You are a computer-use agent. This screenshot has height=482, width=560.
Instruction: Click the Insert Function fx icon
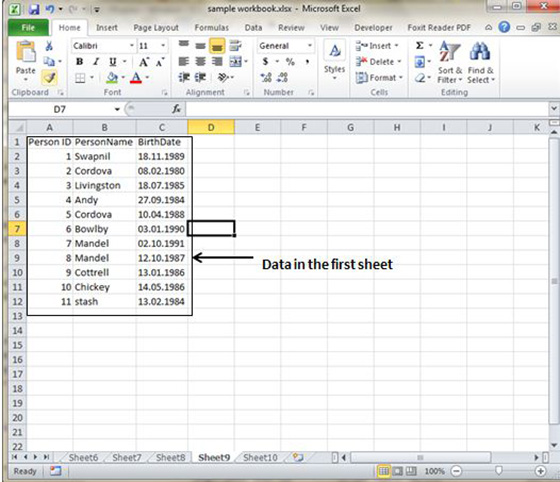(x=176, y=109)
